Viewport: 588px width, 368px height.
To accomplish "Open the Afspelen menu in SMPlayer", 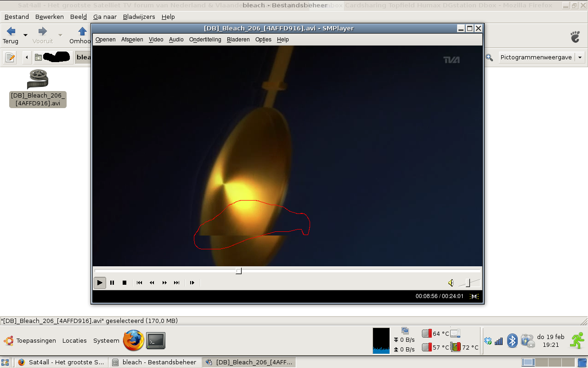I will tap(132, 40).
